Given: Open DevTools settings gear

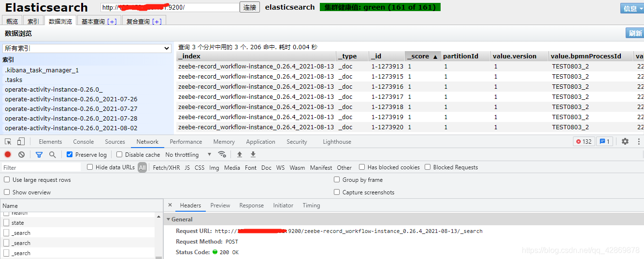Looking at the screenshot, I should [625, 141].
